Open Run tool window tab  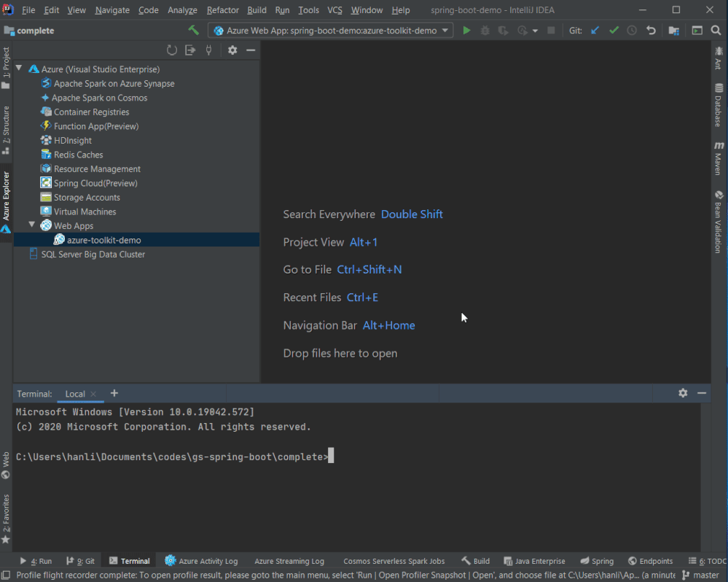(36, 561)
